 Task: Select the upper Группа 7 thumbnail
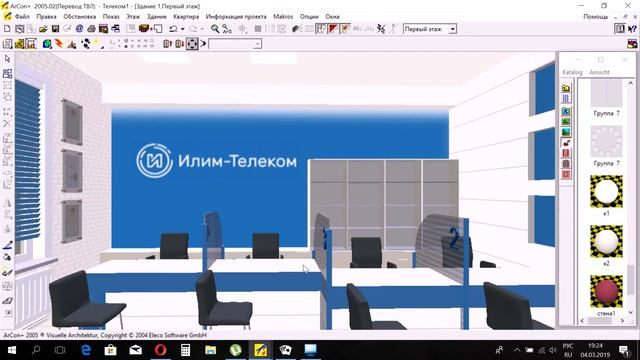coord(607,93)
